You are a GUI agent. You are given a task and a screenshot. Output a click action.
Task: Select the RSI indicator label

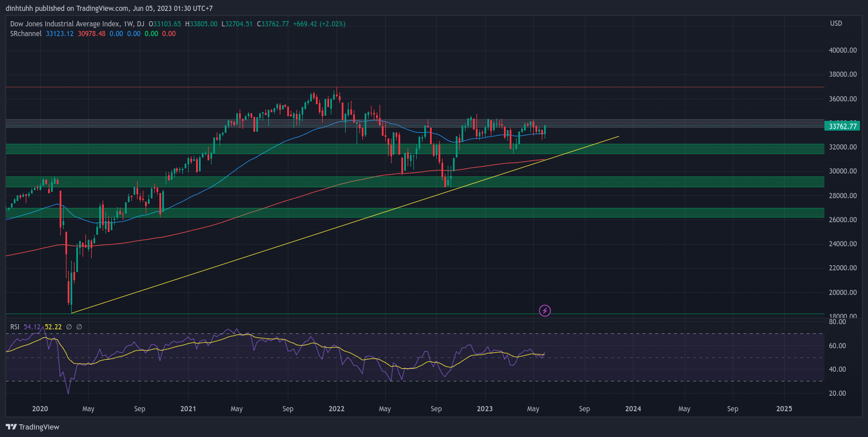pyautogui.click(x=15, y=327)
